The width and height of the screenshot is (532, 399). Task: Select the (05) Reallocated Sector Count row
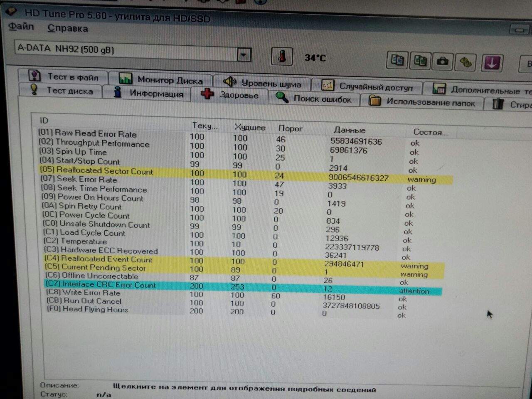click(x=246, y=174)
